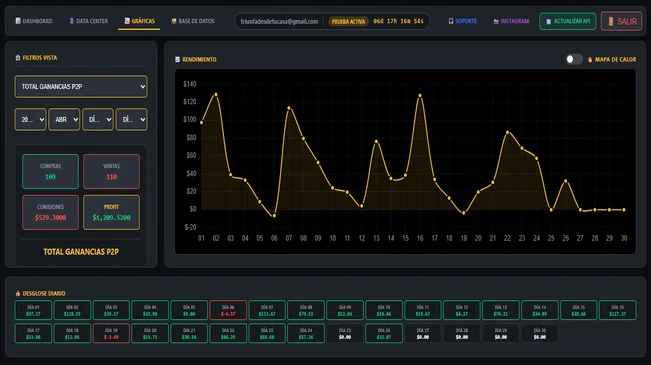Open the ABR month dropdown
Screen dimensions: 651x365
click(x=64, y=120)
